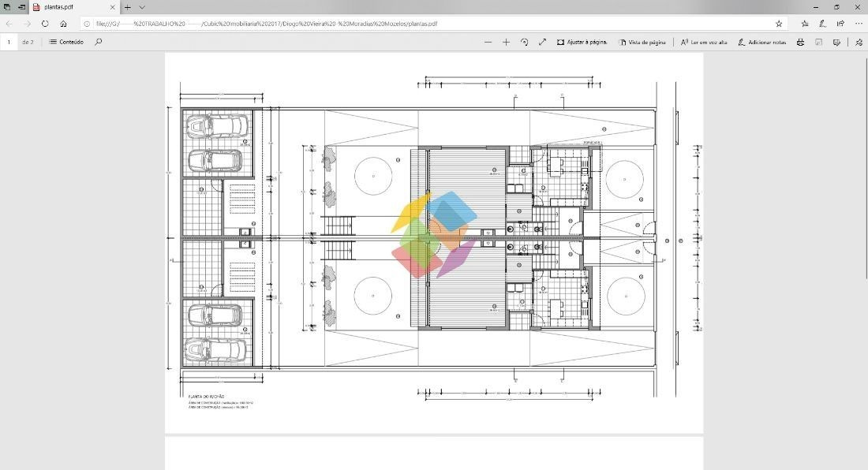Add this page to favorites star

[779, 24]
